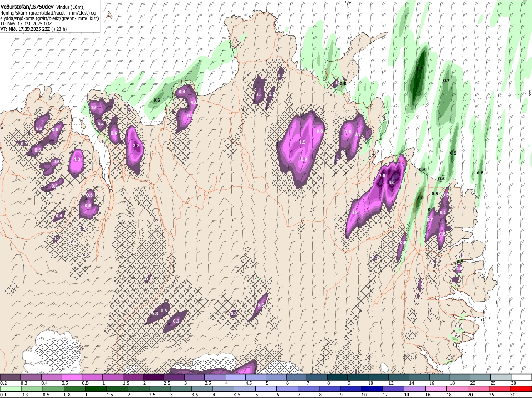Pick top legend swatch between 4.5 and 5

pos(256,377)
